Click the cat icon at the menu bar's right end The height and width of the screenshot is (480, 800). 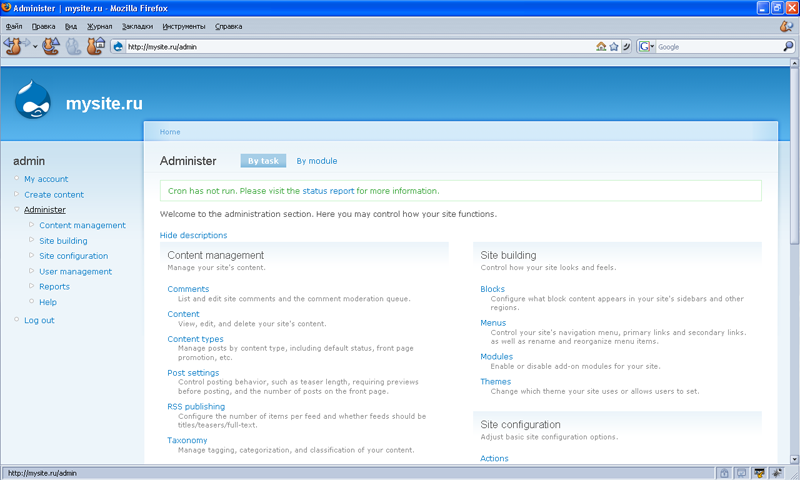[786, 26]
